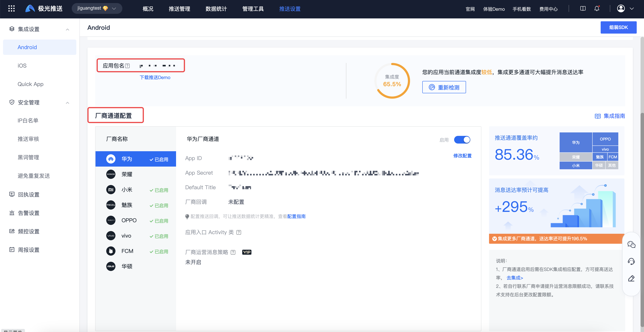Screen dimensions: 644x332
Task: Click the 回执设置 sidebar icon
Action: (12, 194)
